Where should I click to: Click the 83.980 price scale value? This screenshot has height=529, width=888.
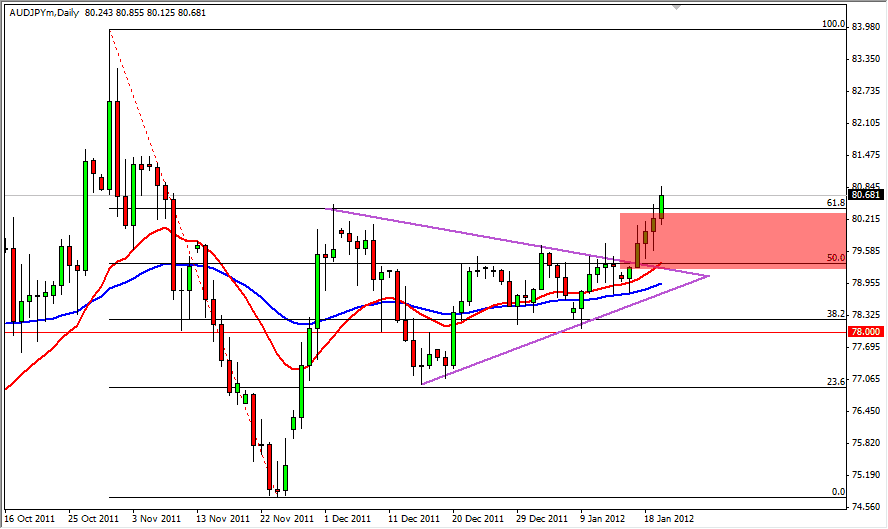tap(865, 27)
